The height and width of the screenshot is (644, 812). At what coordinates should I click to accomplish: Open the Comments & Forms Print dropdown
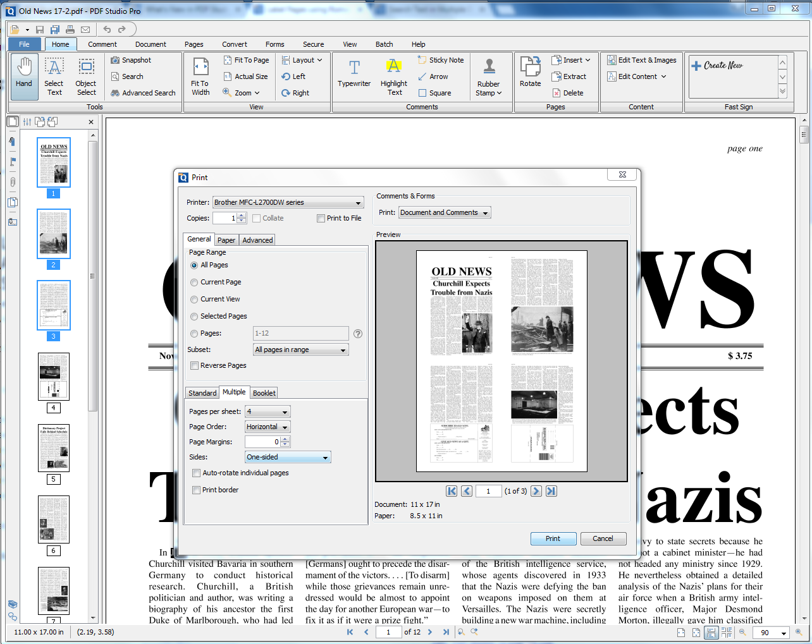click(x=445, y=213)
